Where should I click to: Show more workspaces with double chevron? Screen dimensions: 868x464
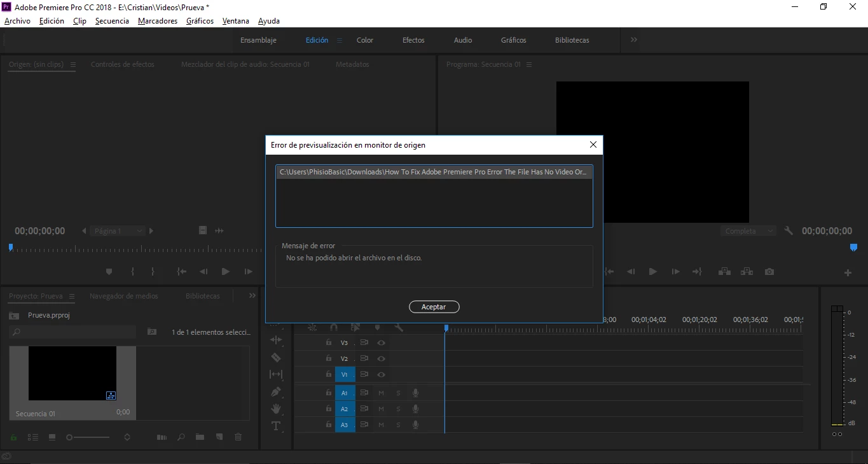(x=634, y=39)
